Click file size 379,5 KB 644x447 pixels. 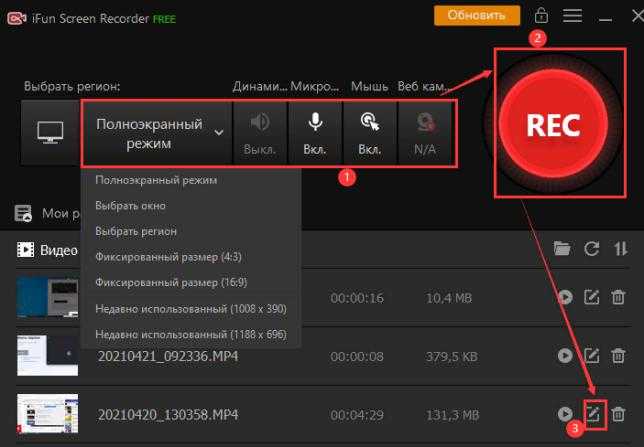coord(451,356)
